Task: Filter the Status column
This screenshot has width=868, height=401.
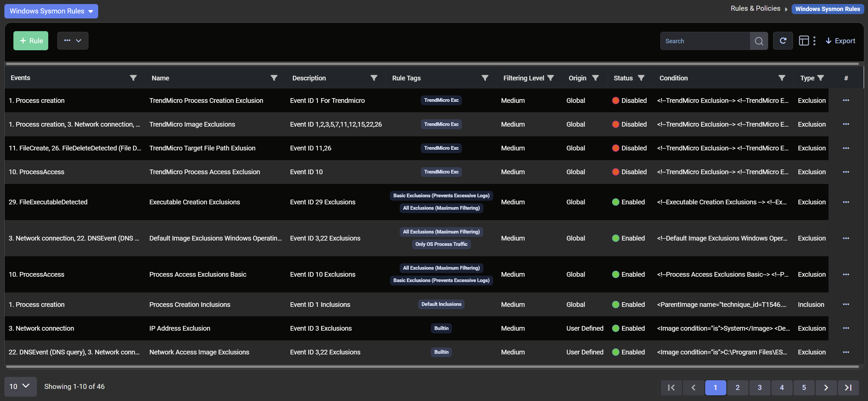Action: tap(641, 78)
